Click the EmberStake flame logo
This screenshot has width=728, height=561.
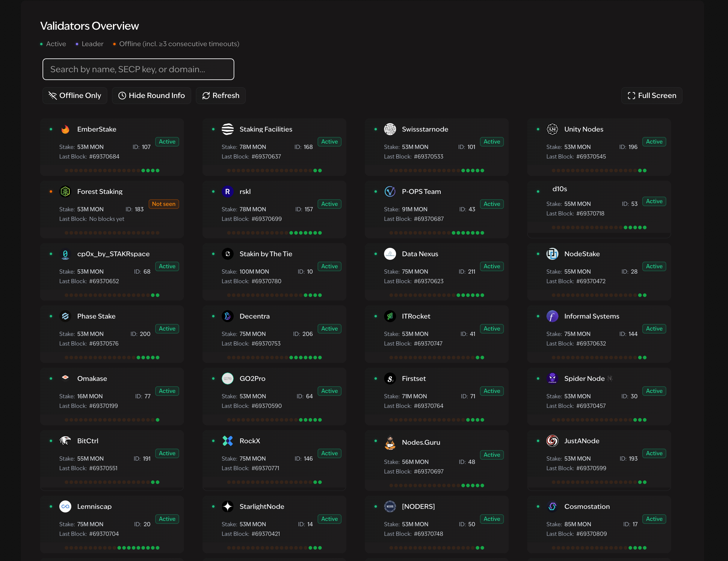65,129
